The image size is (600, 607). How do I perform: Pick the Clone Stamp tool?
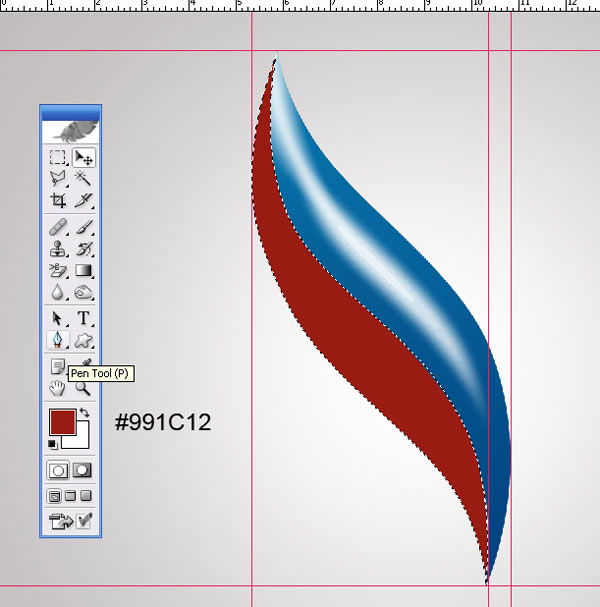pyautogui.click(x=58, y=249)
